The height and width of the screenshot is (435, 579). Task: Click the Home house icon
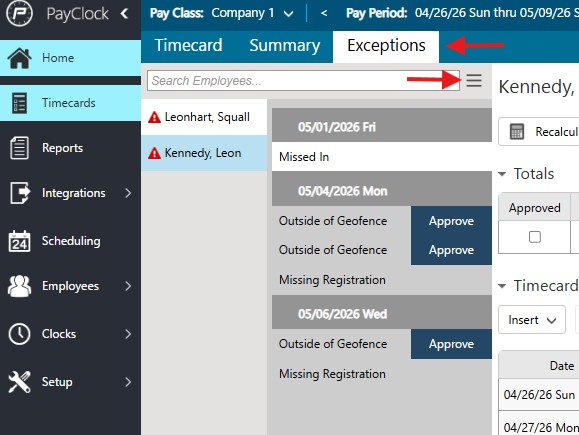pyautogui.click(x=19, y=58)
